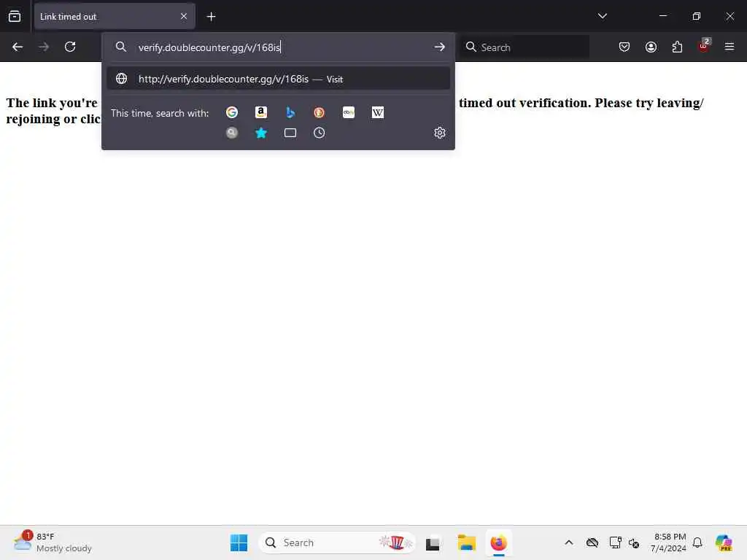747x560 pixels.
Task: Open the weather widget showing 83°F
Action: [x=53, y=542]
